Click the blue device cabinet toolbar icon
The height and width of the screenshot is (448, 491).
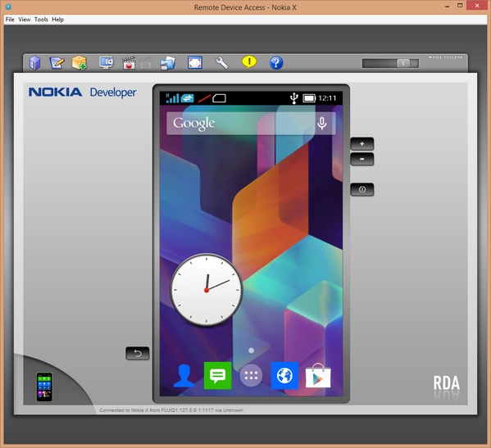point(34,62)
